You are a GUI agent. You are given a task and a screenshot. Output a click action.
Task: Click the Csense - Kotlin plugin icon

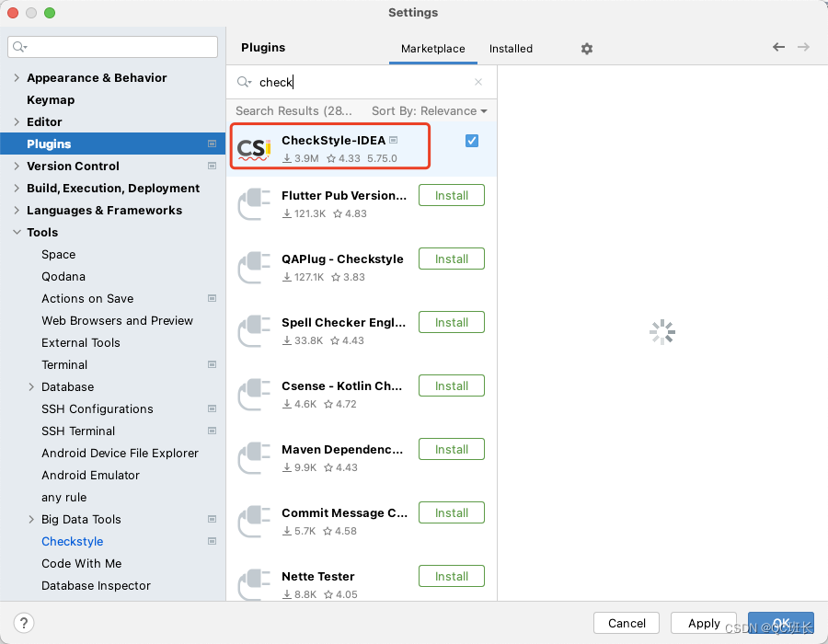pyautogui.click(x=254, y=395)
